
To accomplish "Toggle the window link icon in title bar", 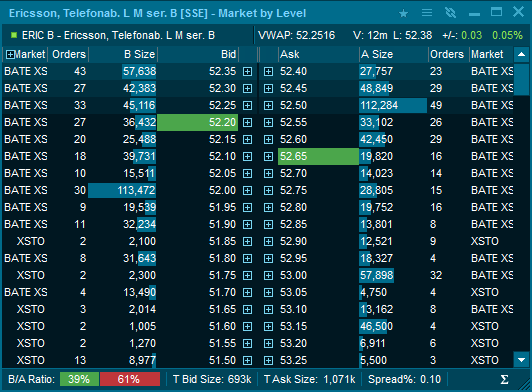I will (451, 13).
